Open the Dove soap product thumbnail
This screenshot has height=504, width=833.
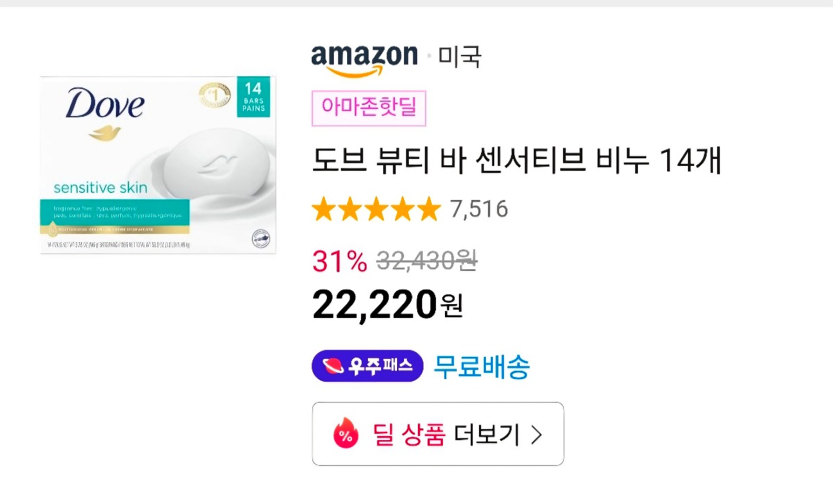(x=158, y=165)
